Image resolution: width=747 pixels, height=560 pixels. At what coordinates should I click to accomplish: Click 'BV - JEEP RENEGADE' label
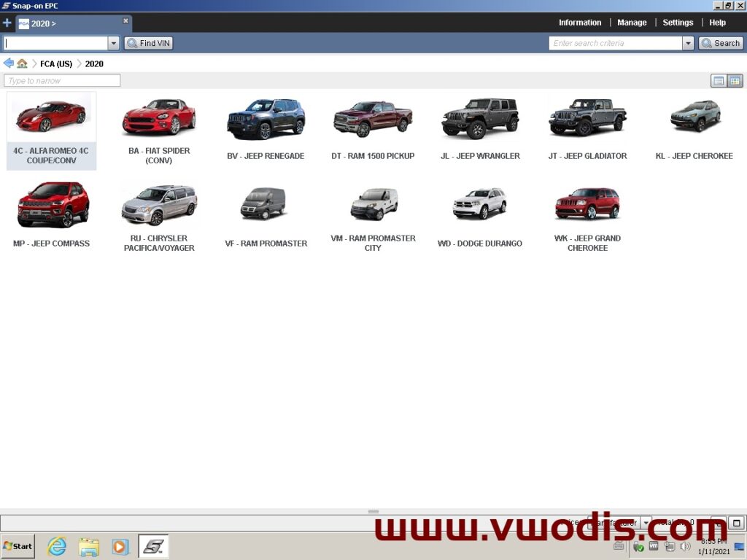(266, 156)
